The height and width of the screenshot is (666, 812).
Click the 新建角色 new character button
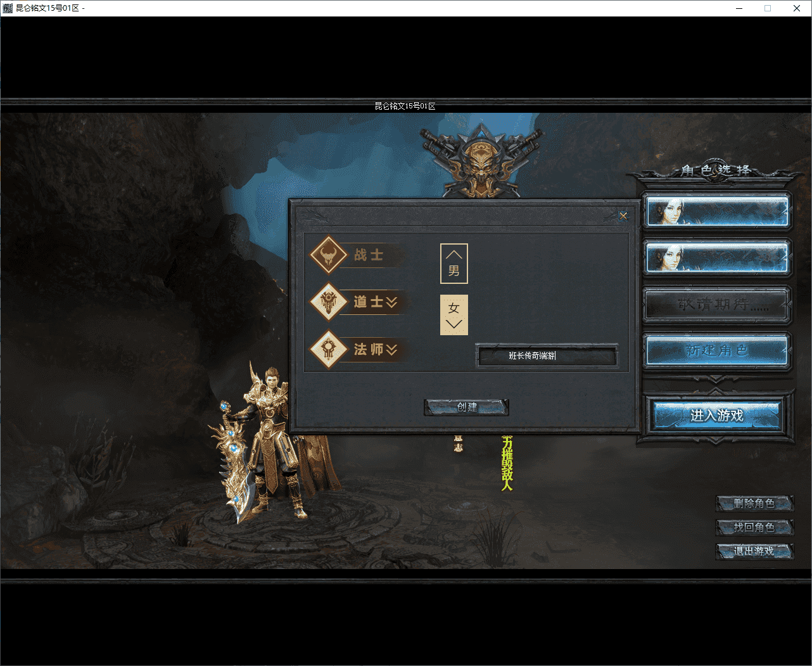pyautogui.click(x=717, y=350)
